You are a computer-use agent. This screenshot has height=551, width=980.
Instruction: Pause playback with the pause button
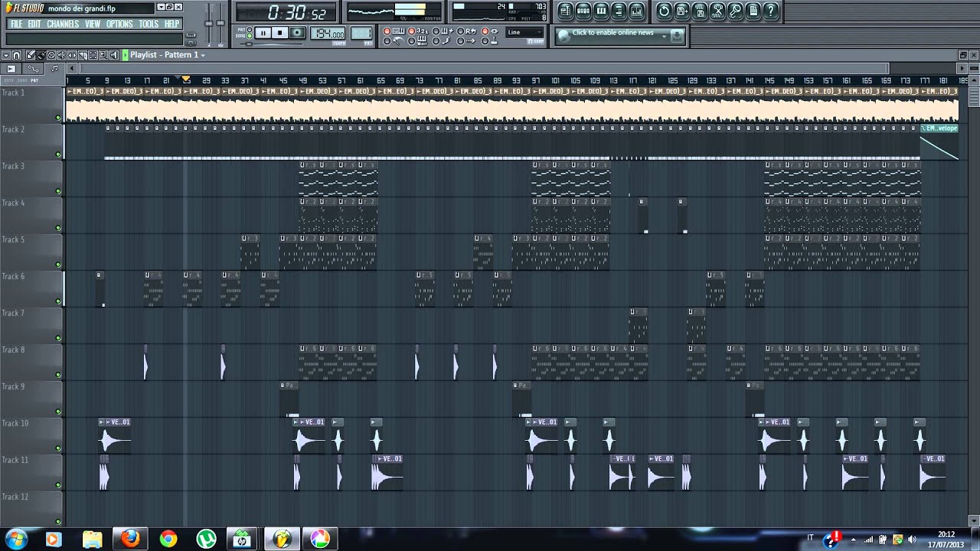[x=263, y=33]
